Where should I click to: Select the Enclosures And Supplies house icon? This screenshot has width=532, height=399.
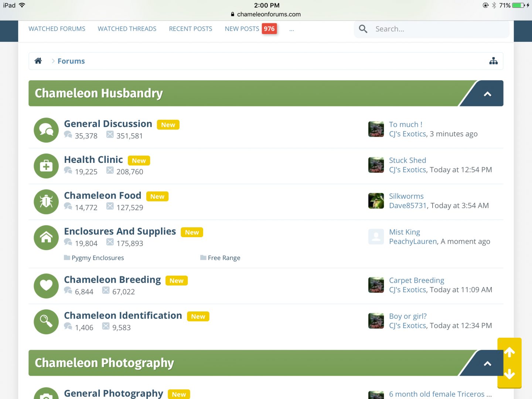(x=46, y=238)
